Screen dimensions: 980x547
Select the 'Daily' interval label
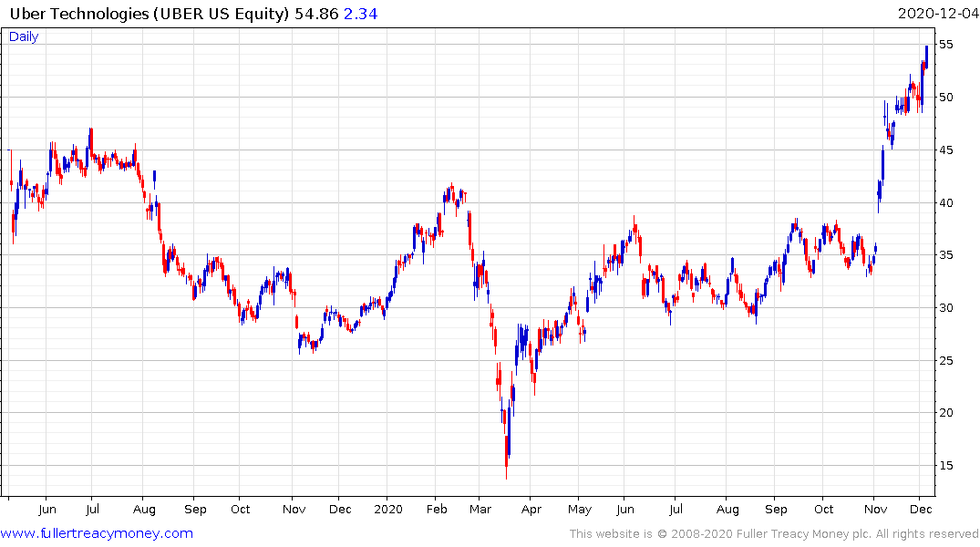point(24,36)
